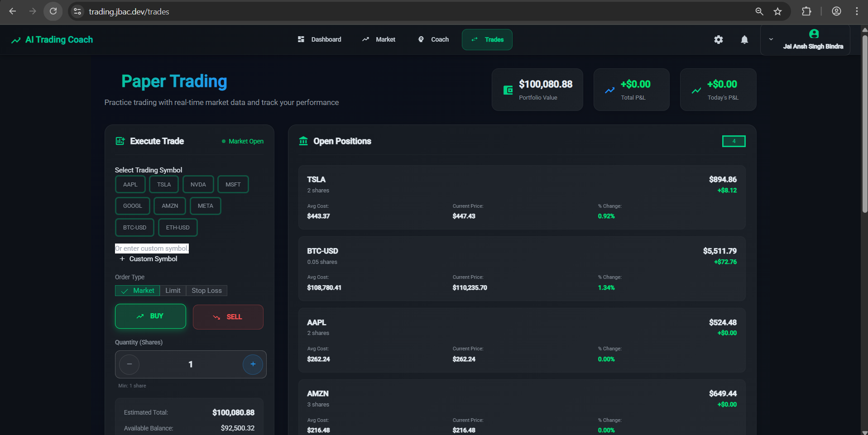Click the Open Positions bank icon
The height and width of the screenshot is (435, 868).
pyautogui.click(x=303, y=141)
